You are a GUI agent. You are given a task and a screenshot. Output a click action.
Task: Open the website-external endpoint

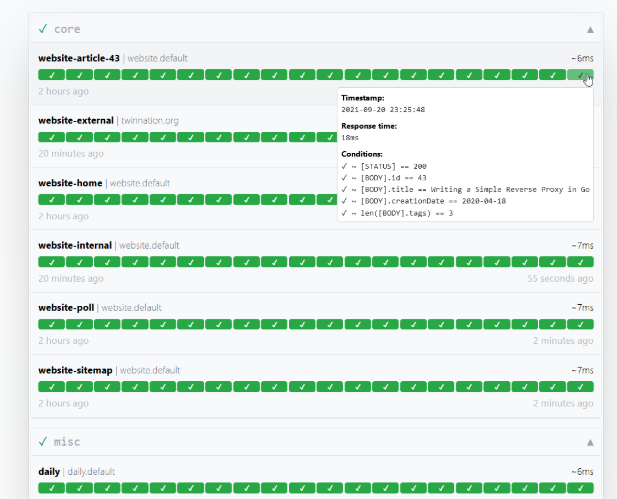(76, 120)
